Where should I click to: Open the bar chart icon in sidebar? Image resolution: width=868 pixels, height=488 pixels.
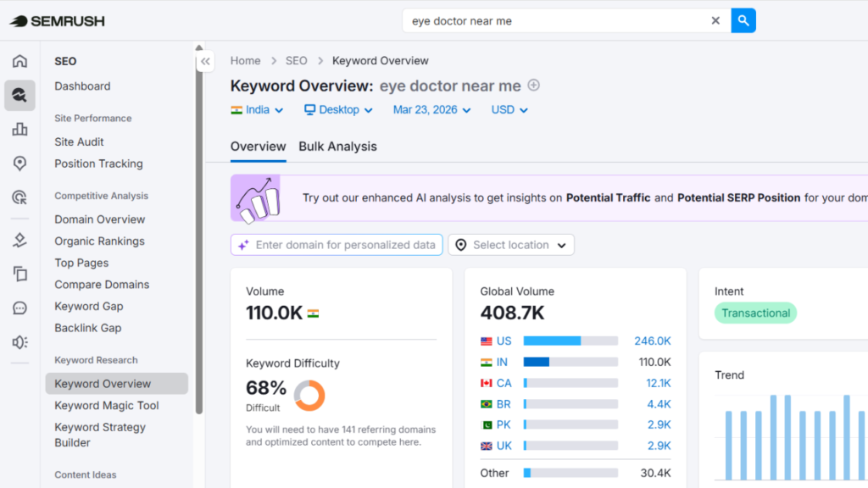(x=19, y=130)
